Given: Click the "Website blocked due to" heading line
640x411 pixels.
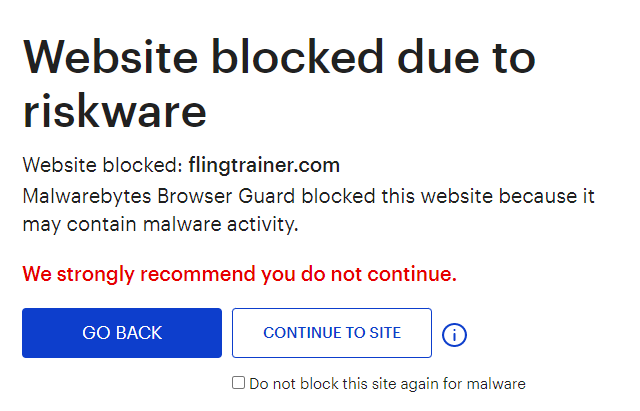Looking at the screenshot, I should point(279,57).
